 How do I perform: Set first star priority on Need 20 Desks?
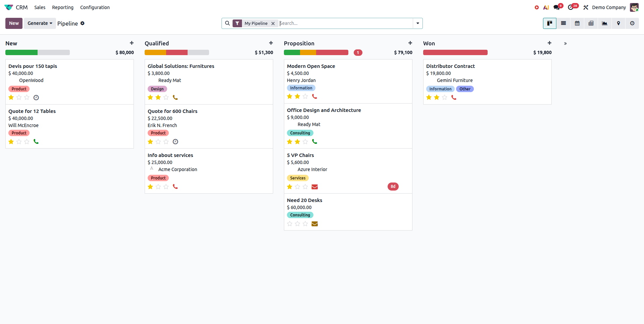click(x=290, y=224)
